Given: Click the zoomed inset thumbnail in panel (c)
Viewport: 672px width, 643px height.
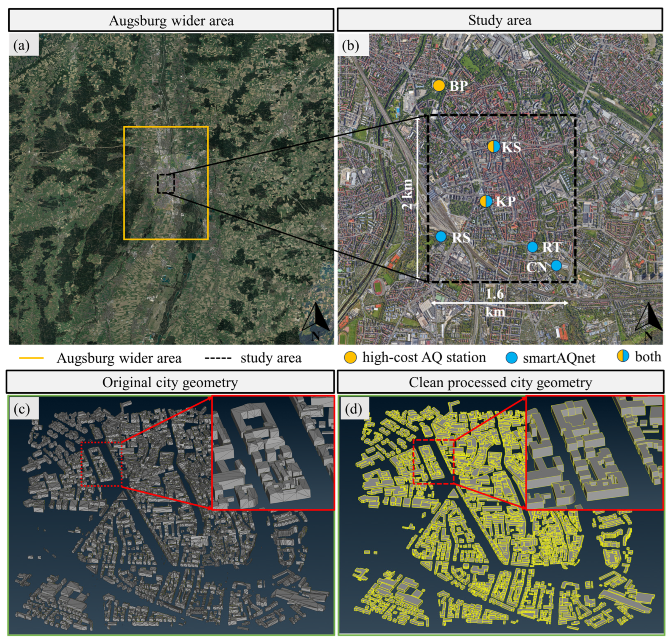Looking at the screenshot, I should 273,453.
